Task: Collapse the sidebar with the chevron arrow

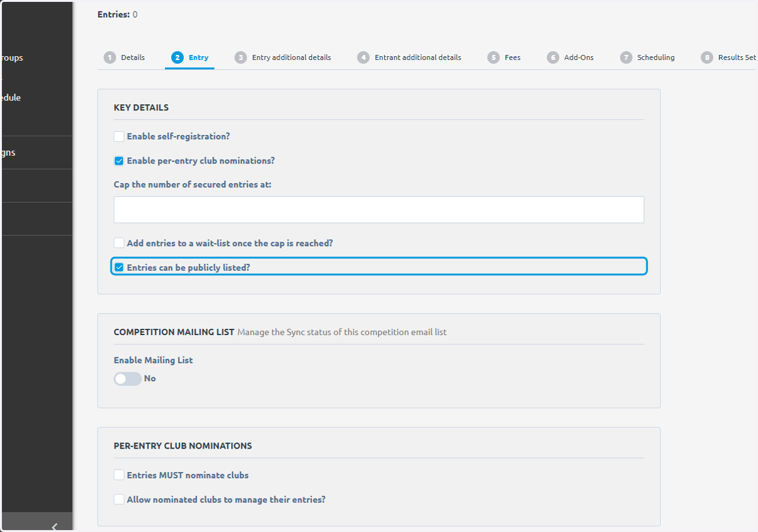Action: [x=55, y=526]
